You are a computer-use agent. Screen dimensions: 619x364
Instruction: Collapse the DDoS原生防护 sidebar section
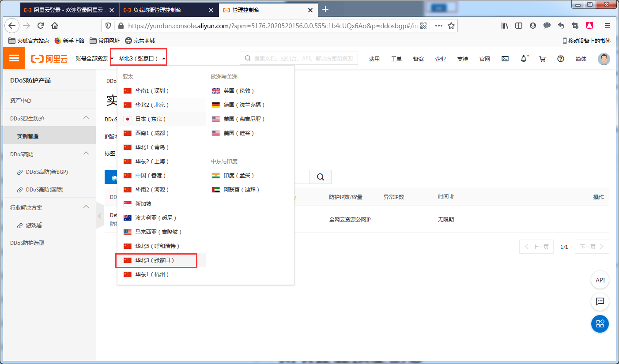tap(86, 118)
